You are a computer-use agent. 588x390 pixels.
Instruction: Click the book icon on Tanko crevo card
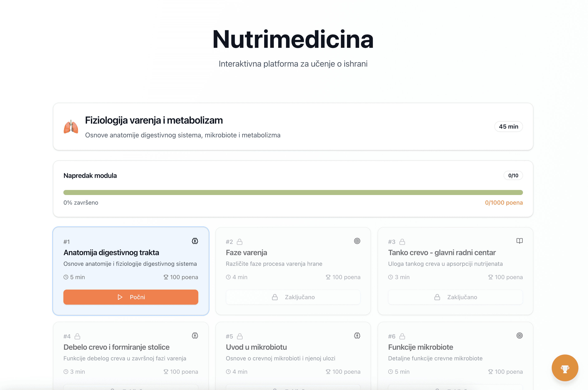pos(519,241)
